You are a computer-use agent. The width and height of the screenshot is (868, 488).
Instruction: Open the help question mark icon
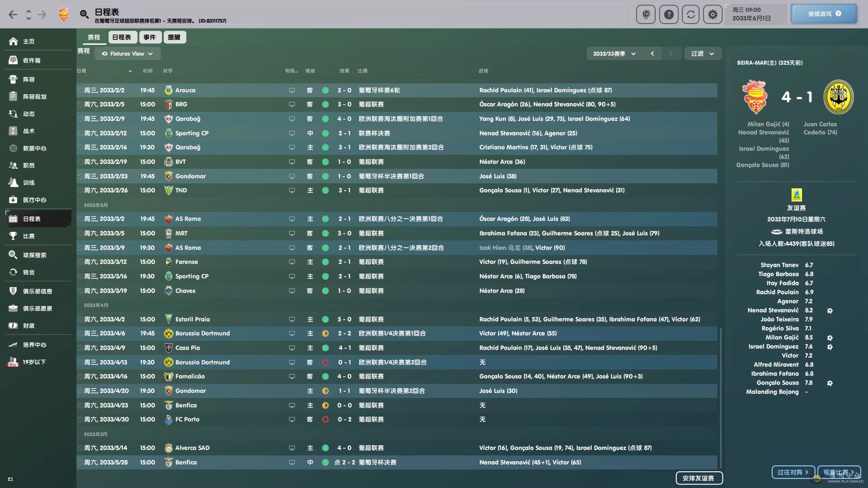(x=669, y=14)
